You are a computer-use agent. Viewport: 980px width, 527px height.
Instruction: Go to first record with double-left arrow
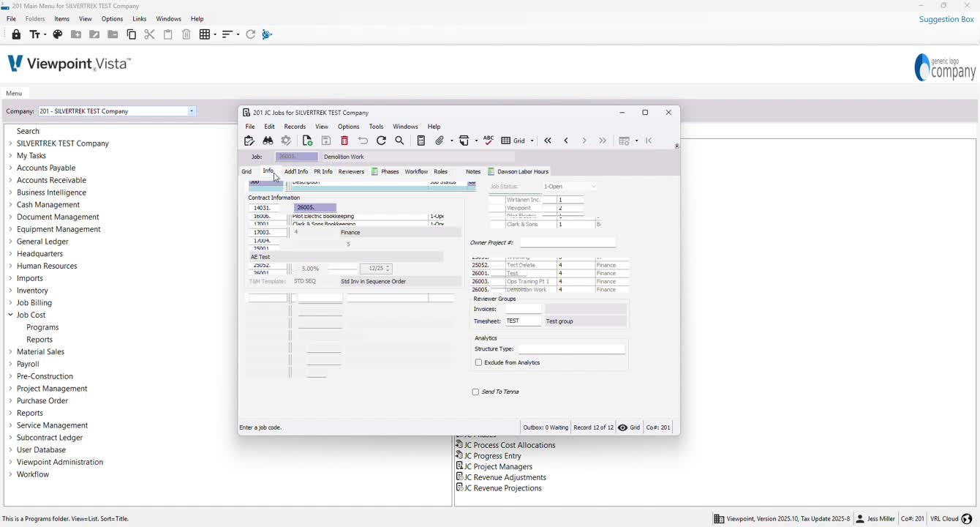coord(548,141)
